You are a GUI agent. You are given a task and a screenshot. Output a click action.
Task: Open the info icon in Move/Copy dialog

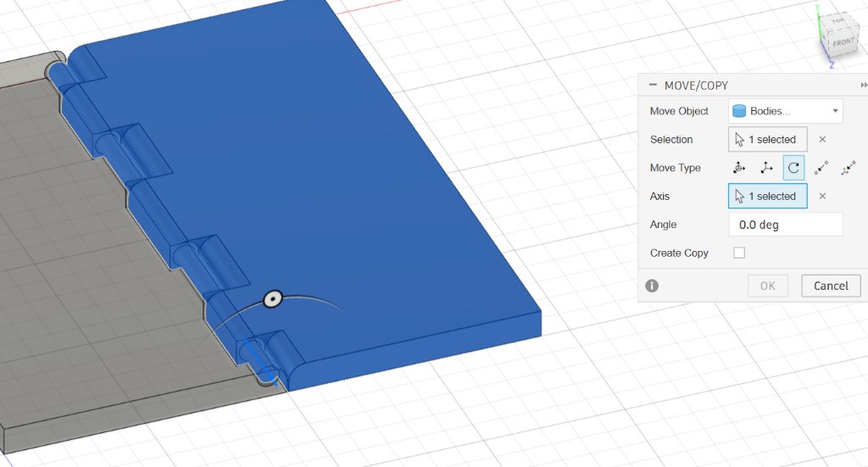(652, 286)
